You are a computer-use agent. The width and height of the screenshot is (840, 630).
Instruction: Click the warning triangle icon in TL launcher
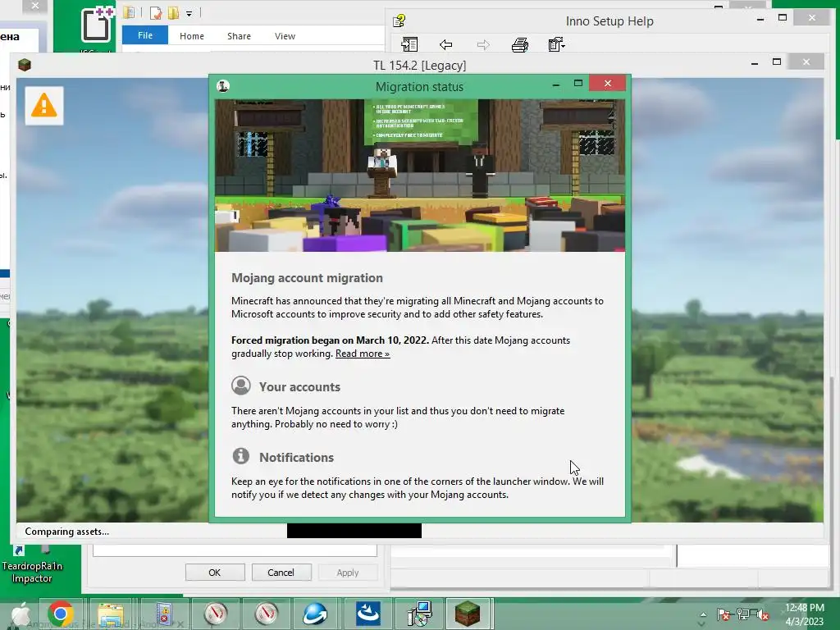(44, 106)
